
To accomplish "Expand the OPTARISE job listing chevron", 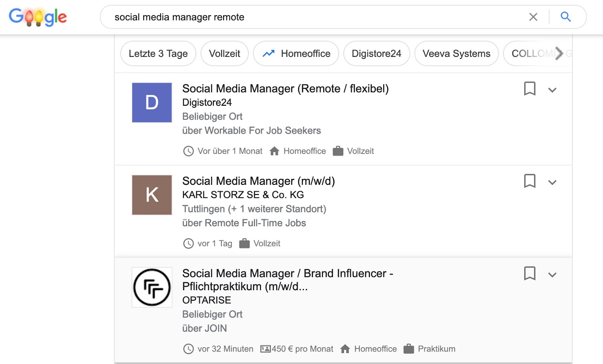I will tap(552, 275).
